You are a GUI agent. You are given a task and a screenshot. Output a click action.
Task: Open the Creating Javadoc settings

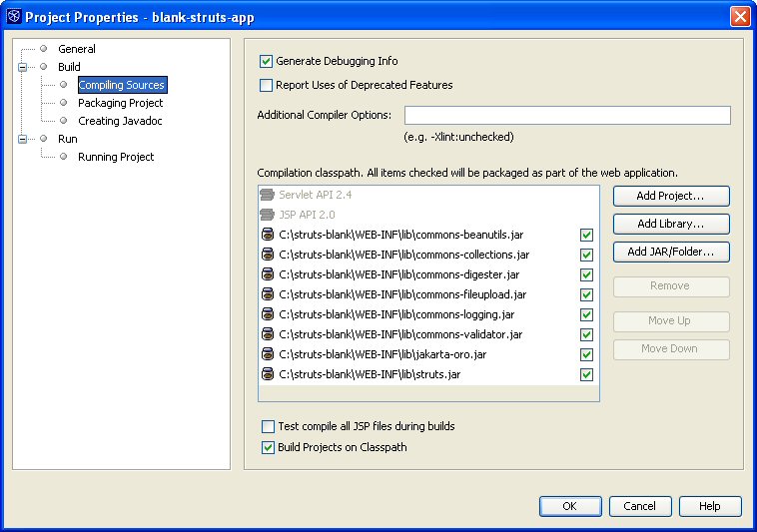point(120,121)
